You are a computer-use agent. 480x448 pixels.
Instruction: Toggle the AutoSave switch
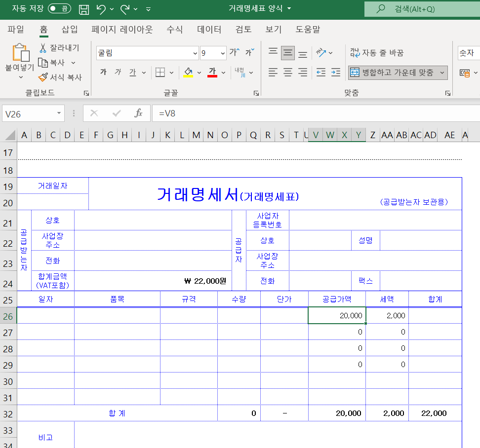[x=59, y=8]
